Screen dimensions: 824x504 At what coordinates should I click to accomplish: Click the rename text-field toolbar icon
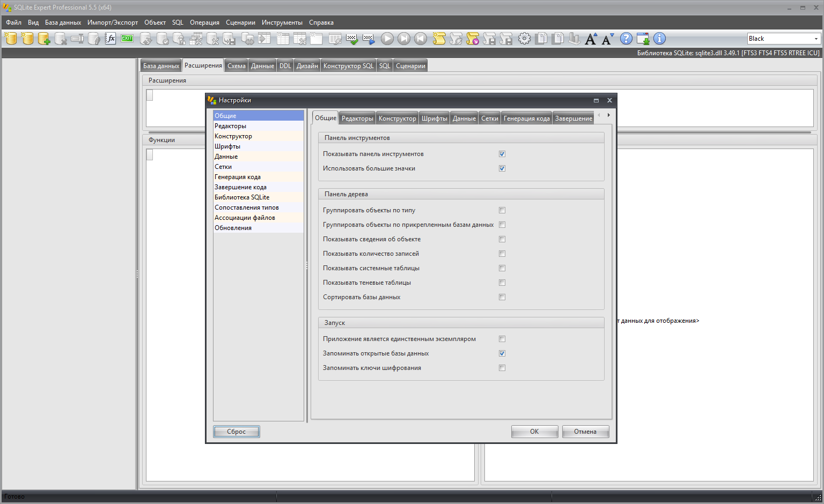(x=77, y=39)
